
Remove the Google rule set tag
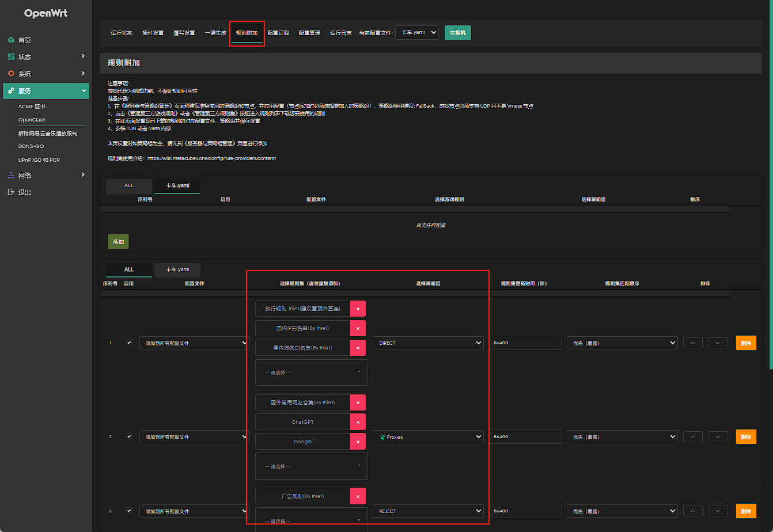tap(358, 442)
